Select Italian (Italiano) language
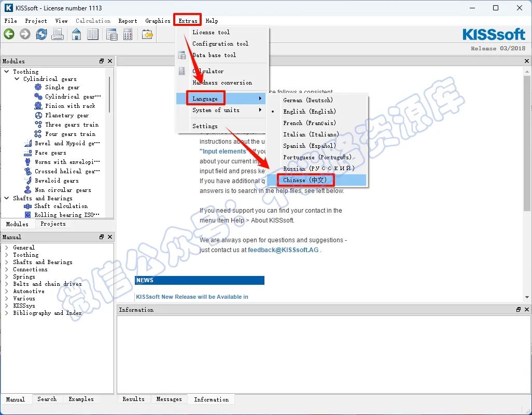532x415 pixels. coord(317,134)
